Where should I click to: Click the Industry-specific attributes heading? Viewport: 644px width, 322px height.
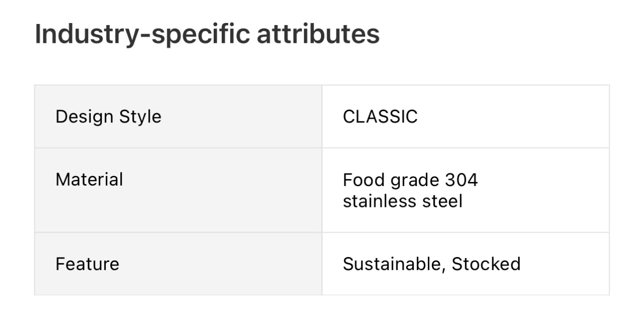click(x=207, y=35)
